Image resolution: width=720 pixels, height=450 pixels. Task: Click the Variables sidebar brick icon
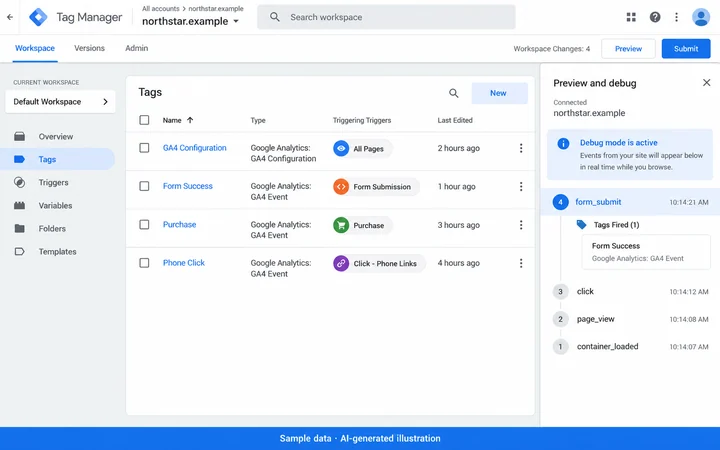click(19, 205)
